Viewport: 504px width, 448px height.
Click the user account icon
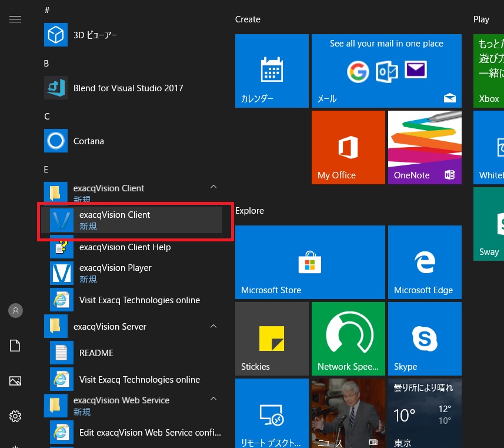pyautogui.click(x=15, y=311)
